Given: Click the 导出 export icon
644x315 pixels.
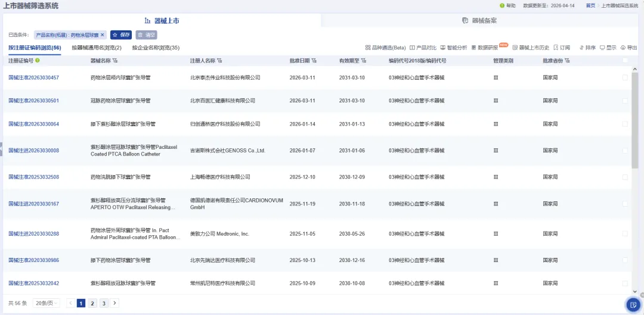Looking at the screenshot, I should (x=628, y=48).
